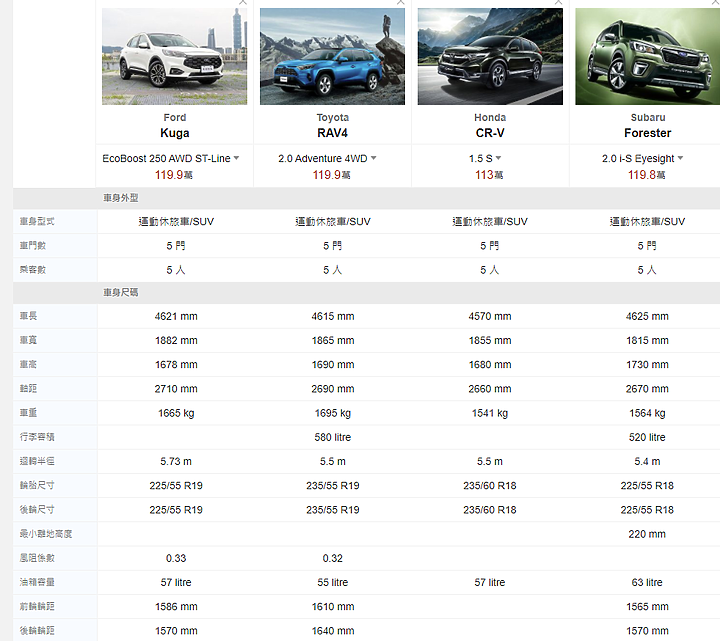720x641 pixels.
Task: Click the 車門數 row label
Action: [x=33, y=246]
